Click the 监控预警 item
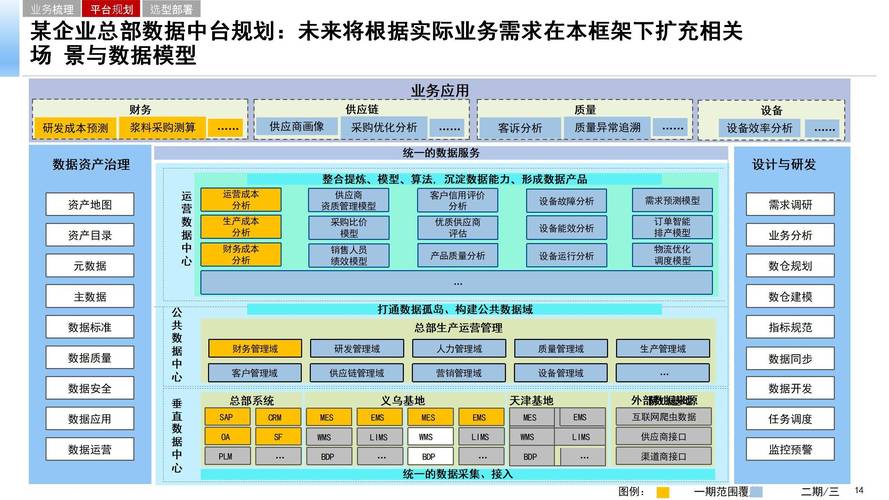Image resolution: width=889 pixels, height=500 pixels. tap(790, 450)
